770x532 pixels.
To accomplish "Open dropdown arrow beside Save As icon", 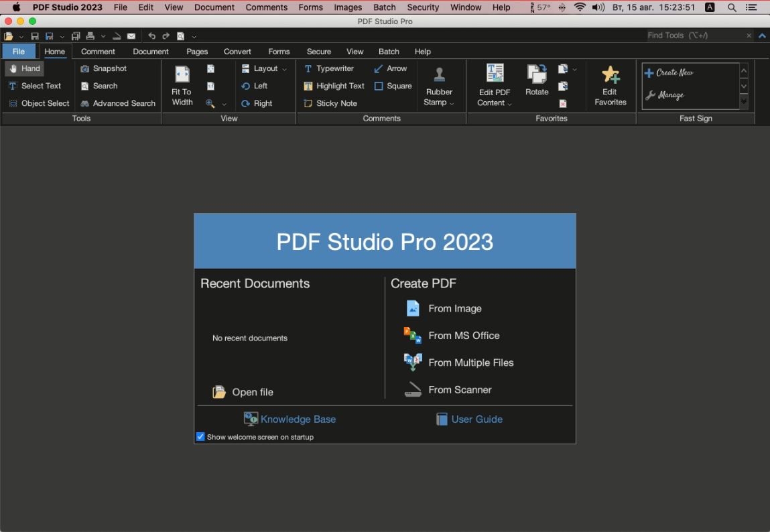I will (62, 36).
